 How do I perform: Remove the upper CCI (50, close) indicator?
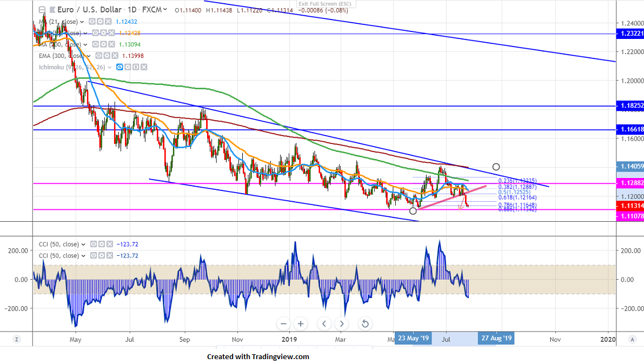pos(109,244)
